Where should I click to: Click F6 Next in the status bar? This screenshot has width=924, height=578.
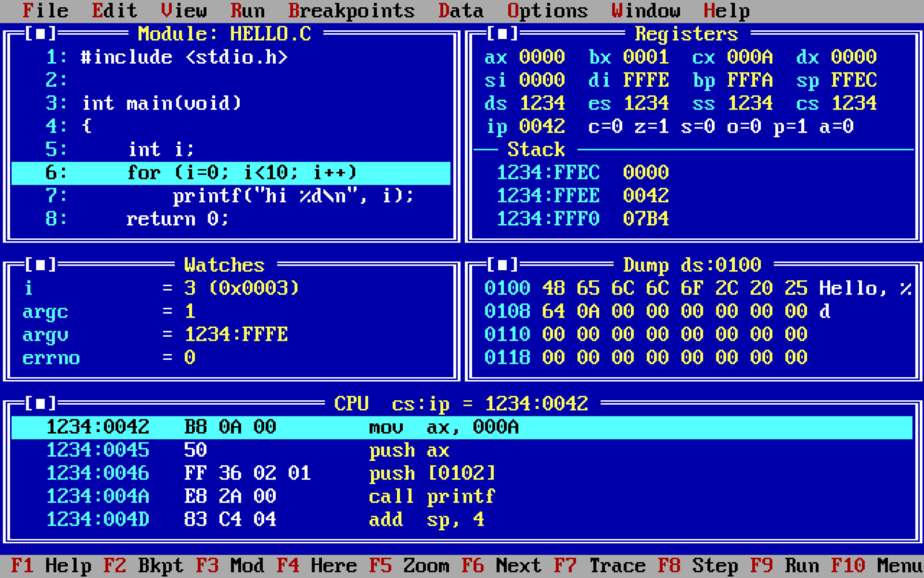click(x=502, y=566)
